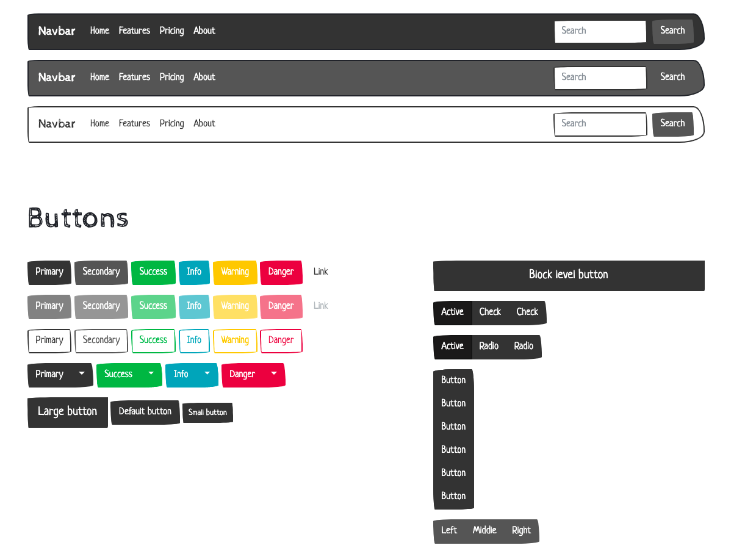Click the Navbar brand in the gray navbar
756x548 pixels.
click(x=57, y=78)
